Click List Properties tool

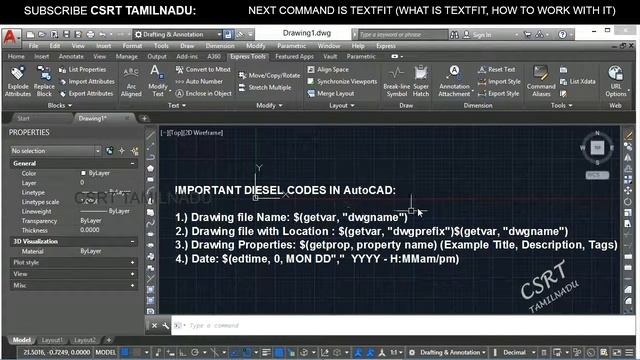click(82, 70)
